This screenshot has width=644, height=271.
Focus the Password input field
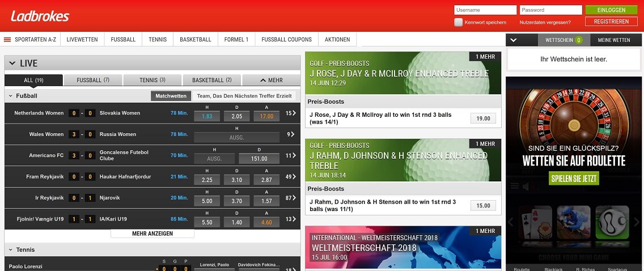pyautogui.click(x=551, y=10)
